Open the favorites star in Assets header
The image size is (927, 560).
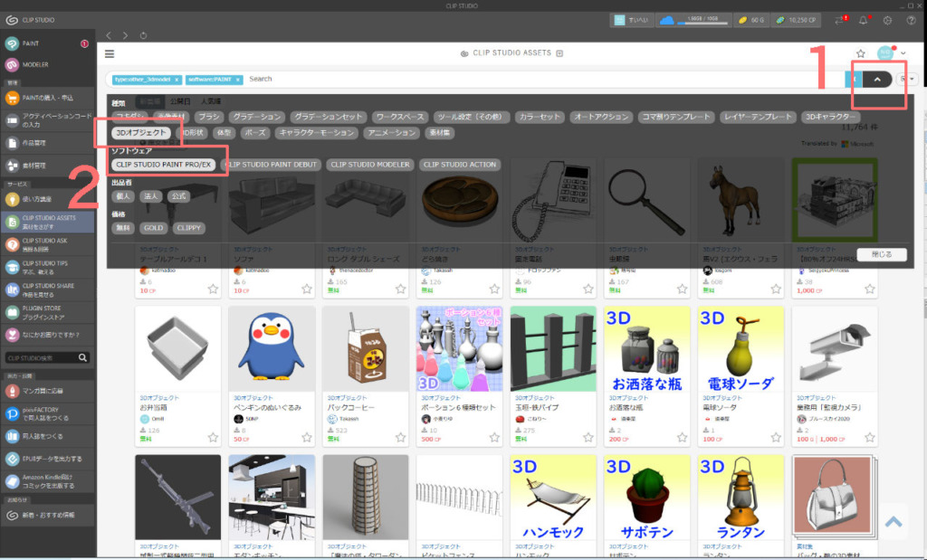click(861, 53)
